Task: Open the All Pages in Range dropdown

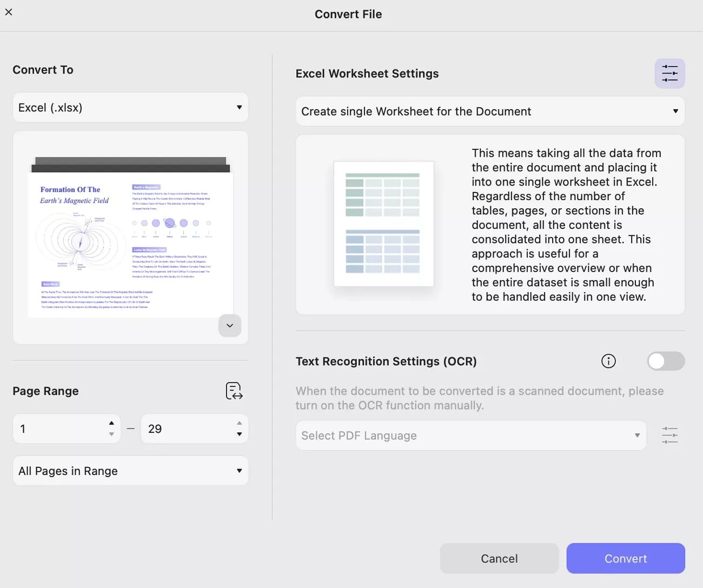Action: coord(130,471)
